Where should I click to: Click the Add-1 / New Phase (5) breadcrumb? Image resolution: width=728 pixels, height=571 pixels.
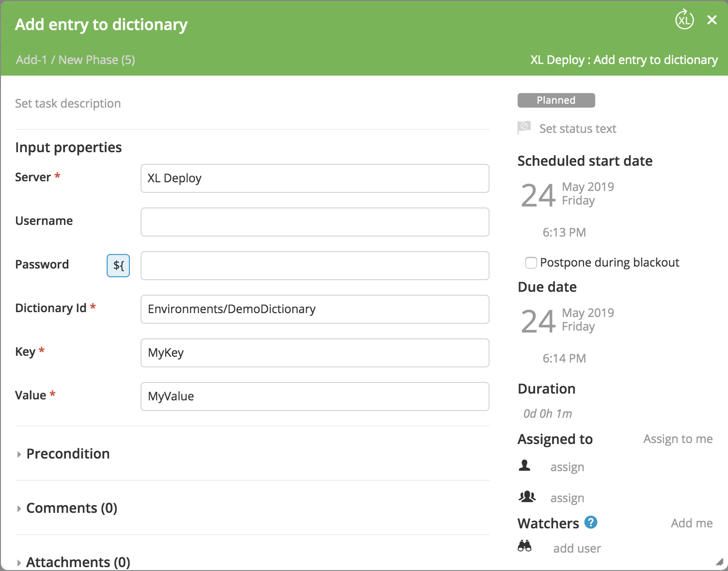pos(76,60)
